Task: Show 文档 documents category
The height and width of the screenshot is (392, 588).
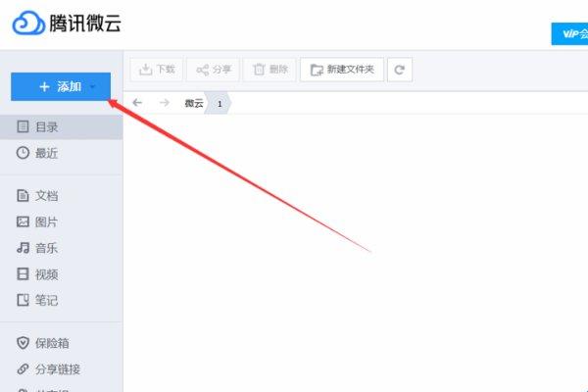Action: pos(61,195)
